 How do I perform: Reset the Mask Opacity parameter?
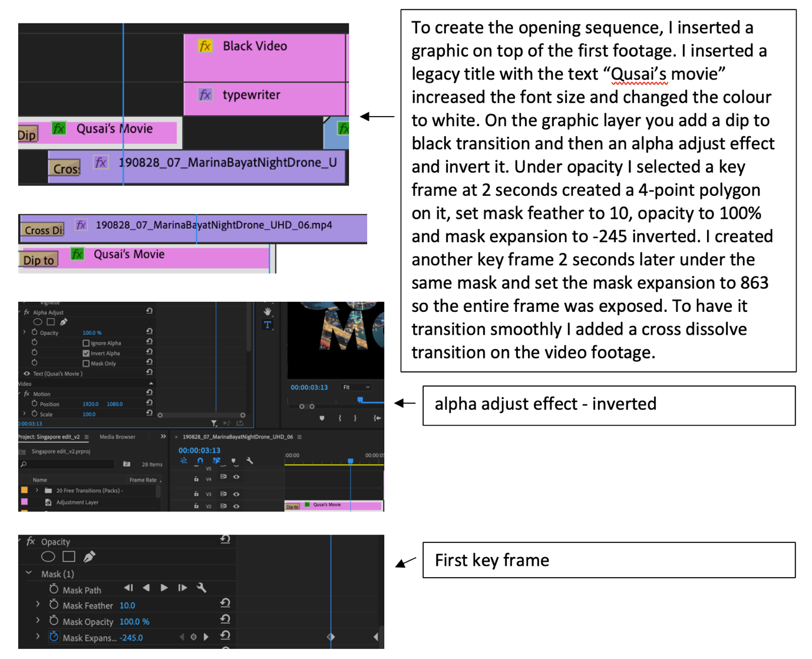coord(225,619)
